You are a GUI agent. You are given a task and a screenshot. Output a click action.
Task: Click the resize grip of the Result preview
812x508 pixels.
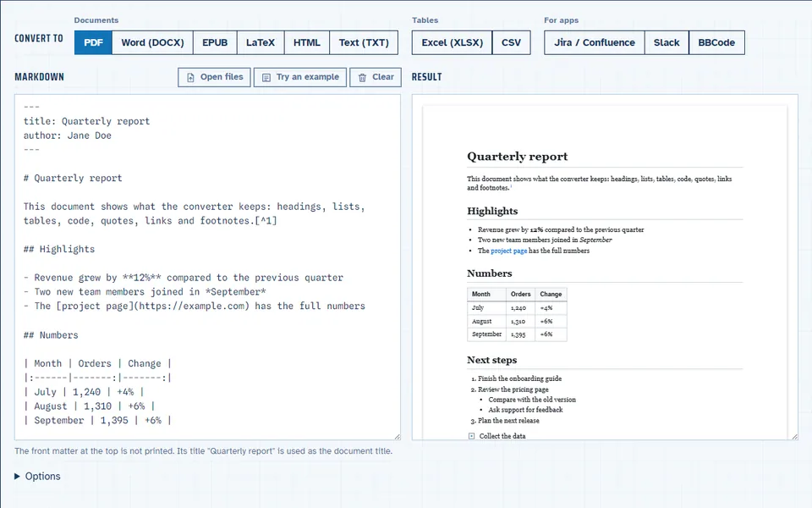click(x=794, y=437)
